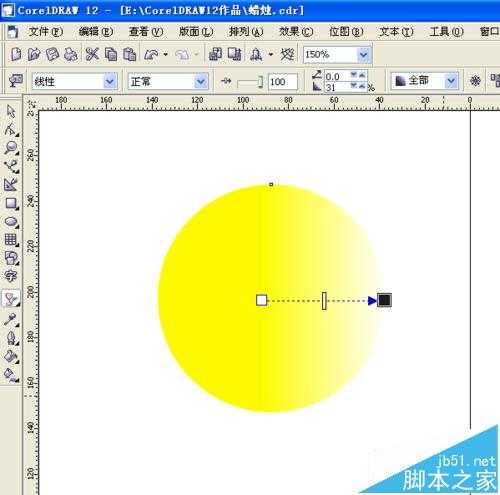The height and width of the screenshot is (495, 500).
Task: Select the Interactive Transparency glass tool
Action: tap(11, 298)
